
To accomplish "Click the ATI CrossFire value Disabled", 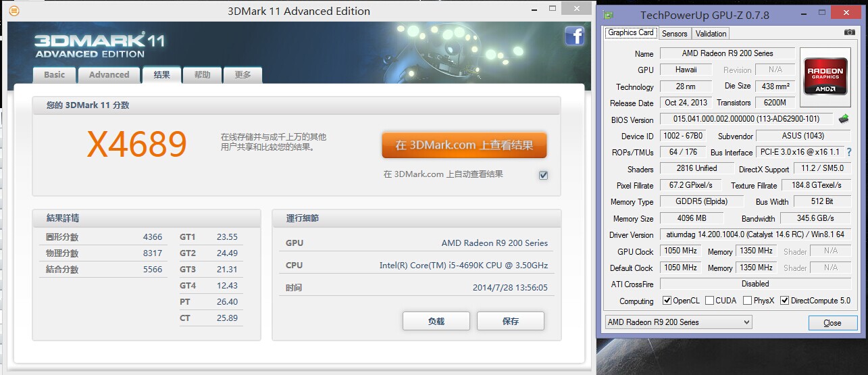I will (x=755, y=284).
